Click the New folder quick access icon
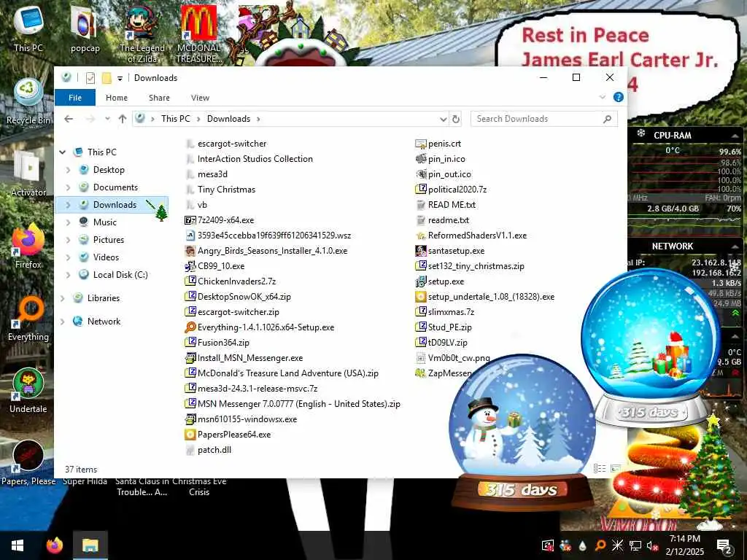747x560 pixels. pos(107,77)
